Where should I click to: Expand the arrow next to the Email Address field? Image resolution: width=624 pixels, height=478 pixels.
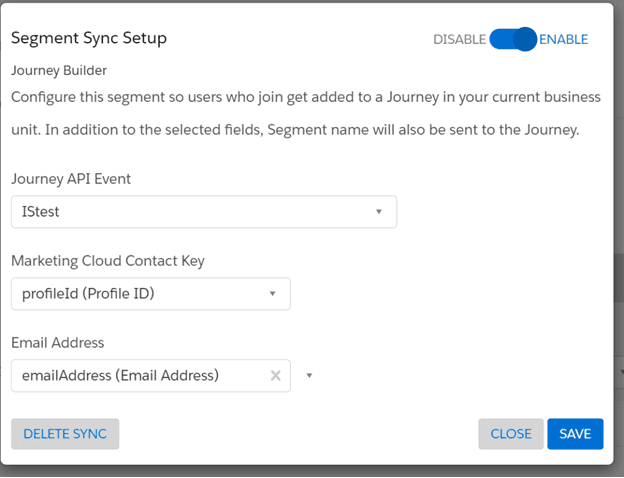click(x=309, y=376)
